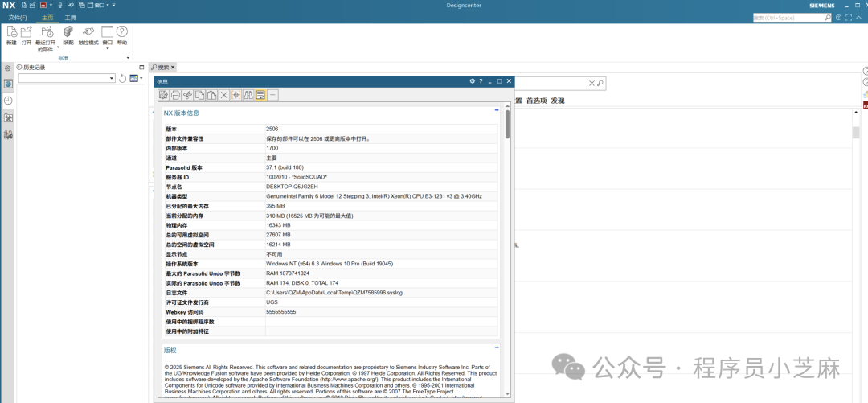Screen dimensions: 868x403
Task: Collapse the 版权 section
Action: click(x=497, y=347)
